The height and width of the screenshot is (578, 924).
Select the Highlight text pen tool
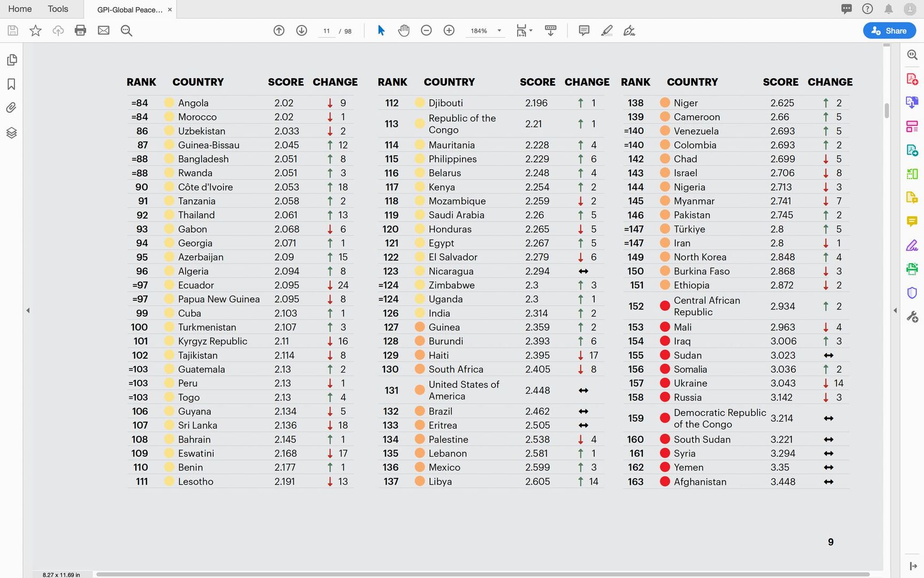[x=606, y=31]
